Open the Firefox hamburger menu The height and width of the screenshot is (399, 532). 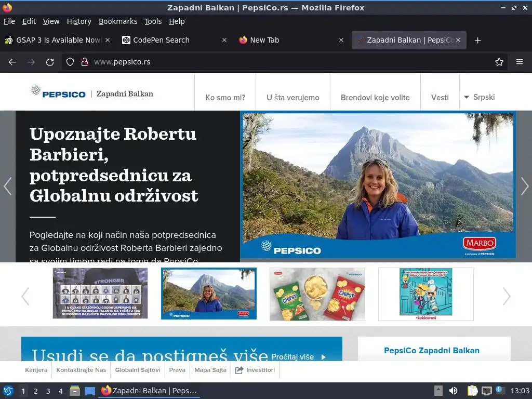pyautogui.click(x=519, y=62)
